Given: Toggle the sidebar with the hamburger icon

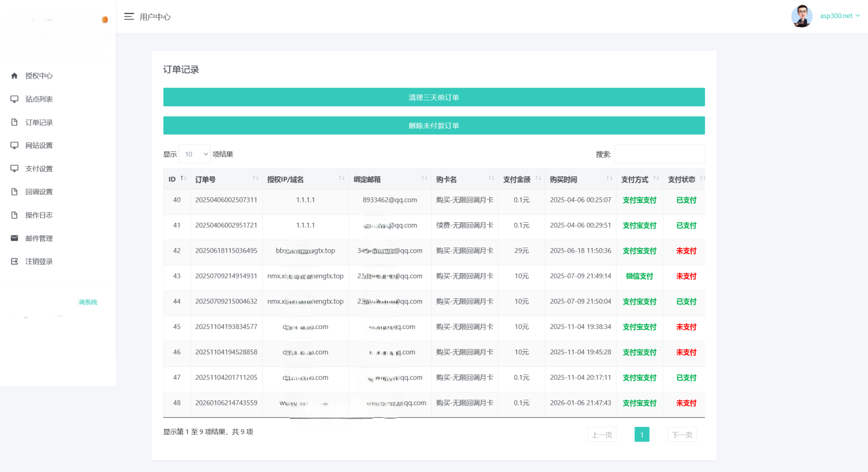Looking at the screenshot, I should [x=129, y=16].
